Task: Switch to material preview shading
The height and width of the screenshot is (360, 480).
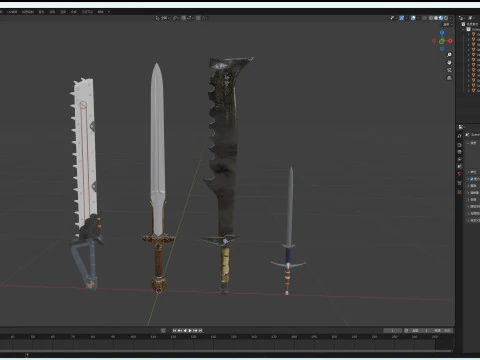Action: tap(441, 18)
